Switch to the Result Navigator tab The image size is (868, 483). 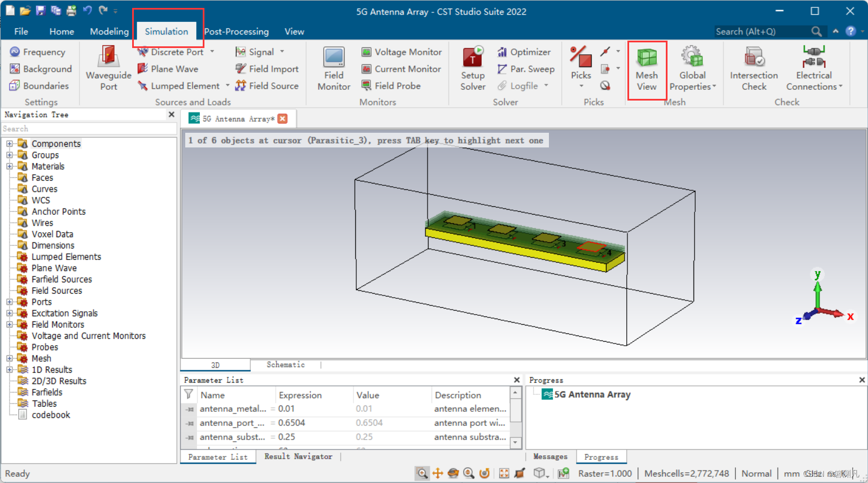pyautogui.click(x=298, y=456)
